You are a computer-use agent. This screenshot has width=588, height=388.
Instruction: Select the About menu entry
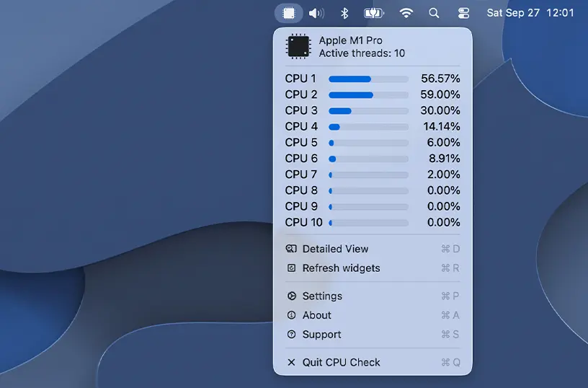tap(317, 315)
